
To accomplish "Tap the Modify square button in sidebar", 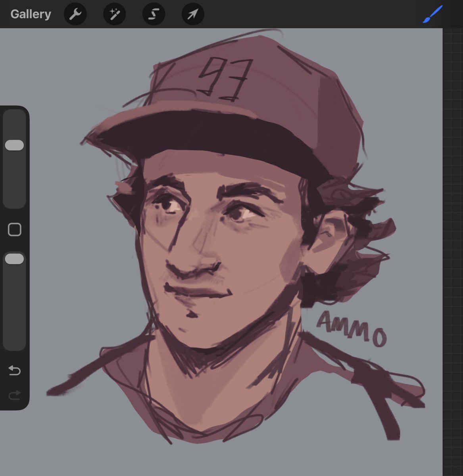I will (x=15, y=229).
